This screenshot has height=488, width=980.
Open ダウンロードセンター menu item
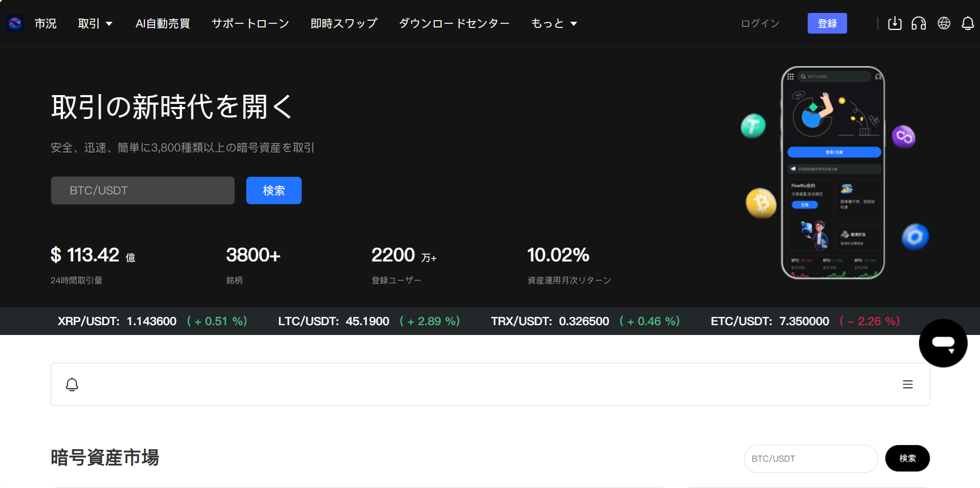coord(454,23)
